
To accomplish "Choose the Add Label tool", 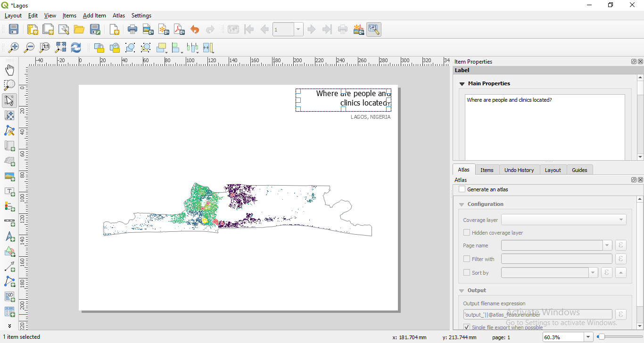I will [x=9, y=191].
